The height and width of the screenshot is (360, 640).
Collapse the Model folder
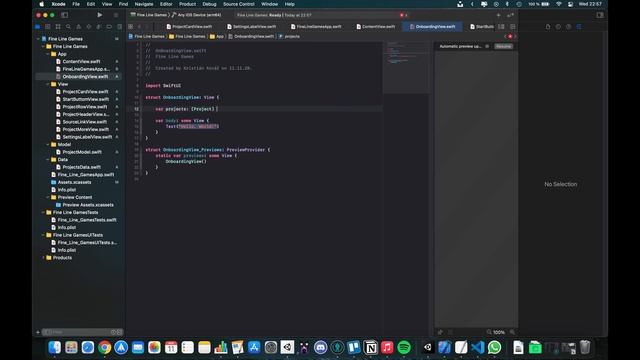48,144
